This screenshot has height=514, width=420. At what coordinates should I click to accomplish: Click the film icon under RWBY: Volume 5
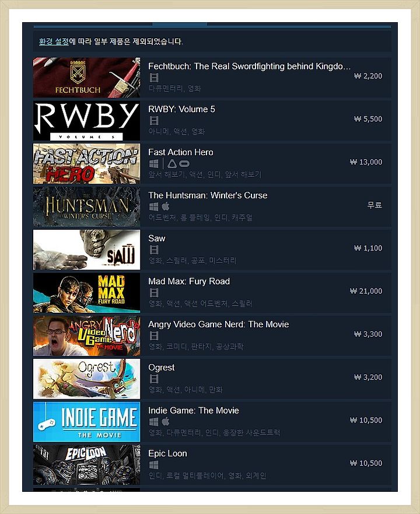(x=154, y=121)
